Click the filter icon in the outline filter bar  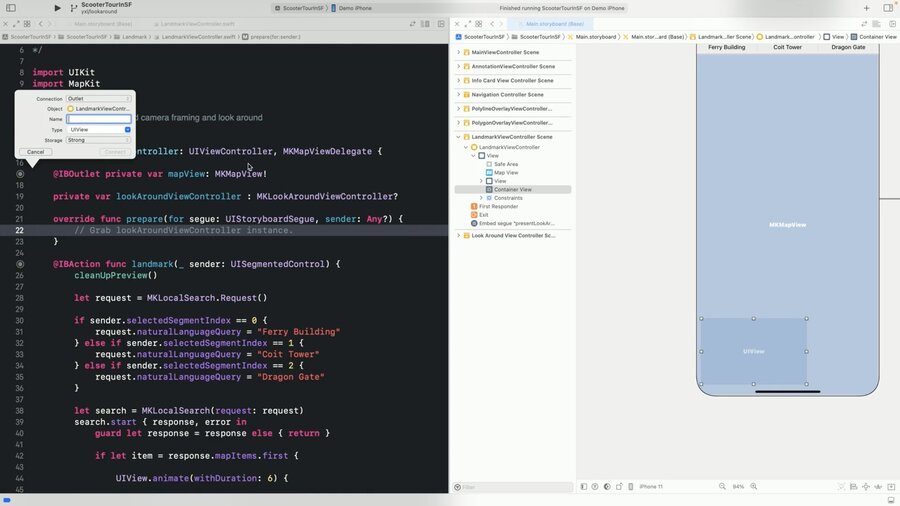(x=457, y=487)
